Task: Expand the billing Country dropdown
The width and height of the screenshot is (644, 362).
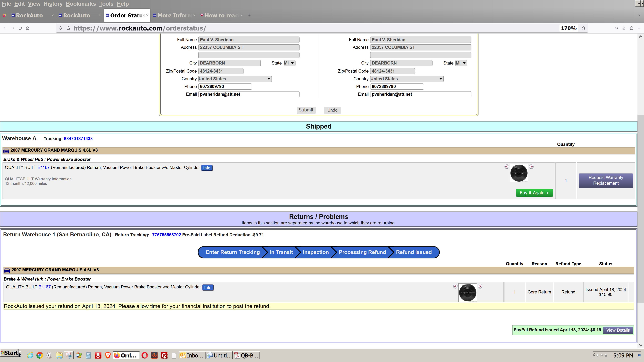Action: (x=235, y=79)
